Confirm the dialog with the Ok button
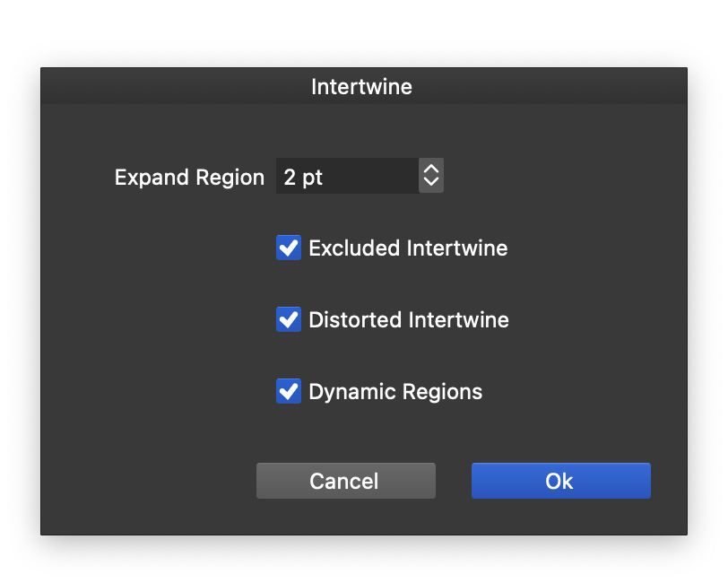728x583 pixels. click(x=560, y=481)
